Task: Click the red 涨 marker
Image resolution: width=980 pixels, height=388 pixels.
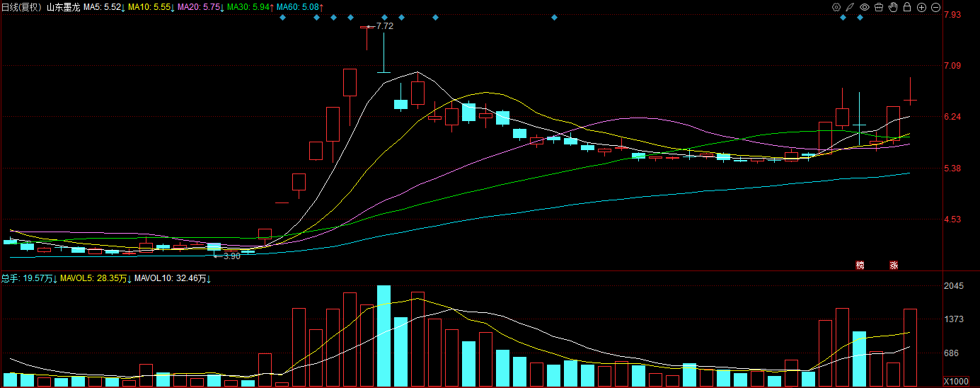Action: 894,266
